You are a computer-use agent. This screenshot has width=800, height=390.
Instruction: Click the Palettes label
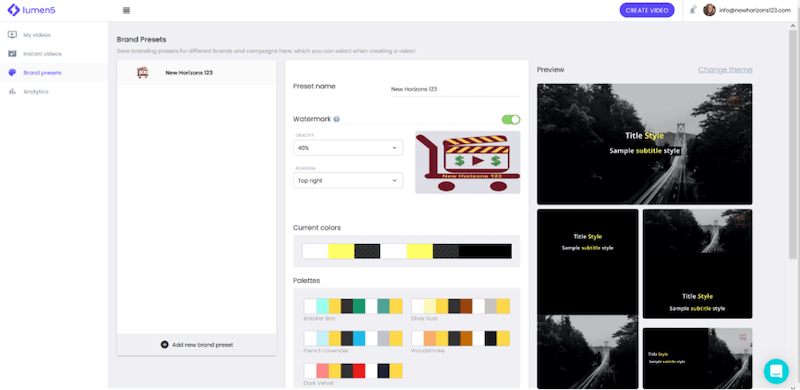tap(307, 281)
